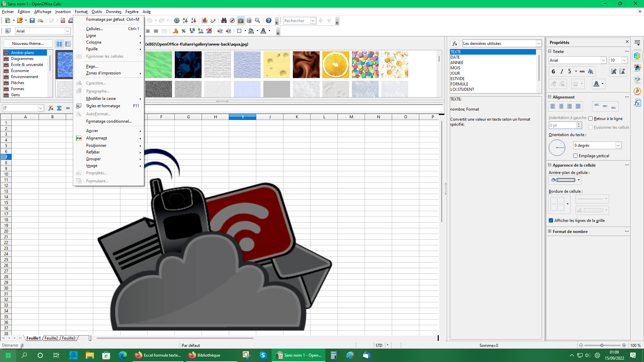Click the Save document icon
Screen dimensions: 644x362
point(32,20)
